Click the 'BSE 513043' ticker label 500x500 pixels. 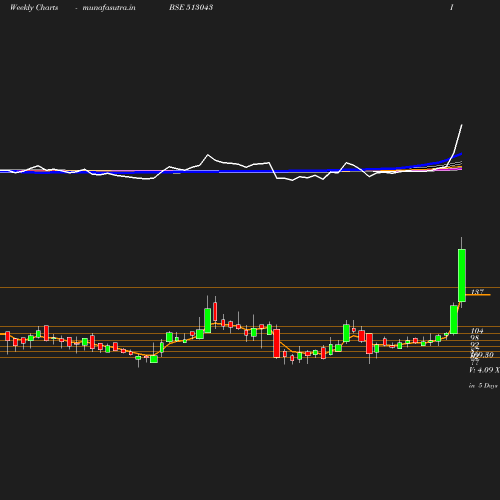pos(191,7)
